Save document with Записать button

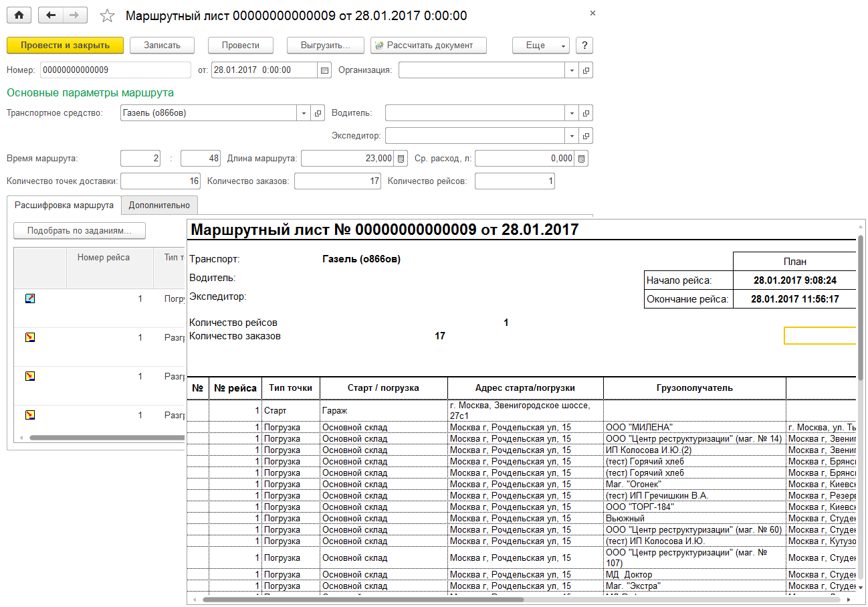[x=162, y=46]
